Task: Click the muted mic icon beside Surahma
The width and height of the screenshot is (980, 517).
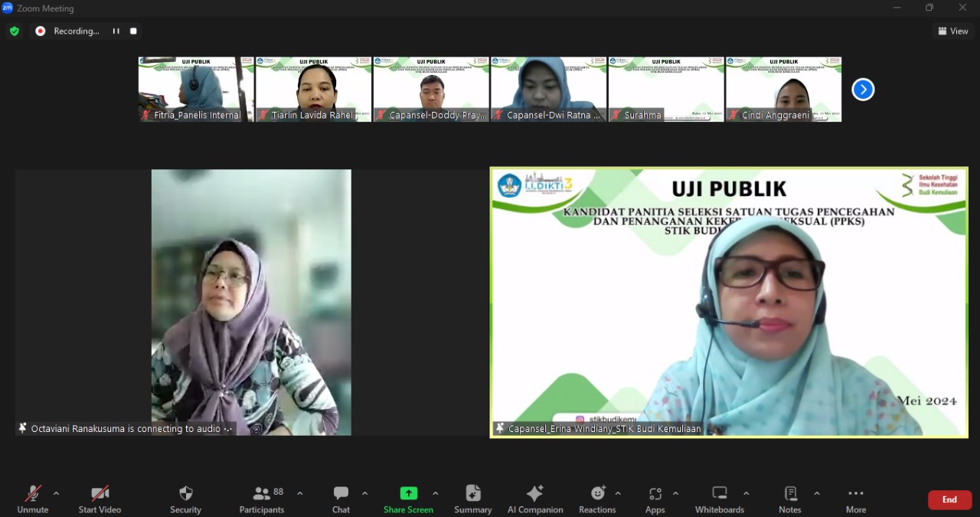Action: point(616,115)
